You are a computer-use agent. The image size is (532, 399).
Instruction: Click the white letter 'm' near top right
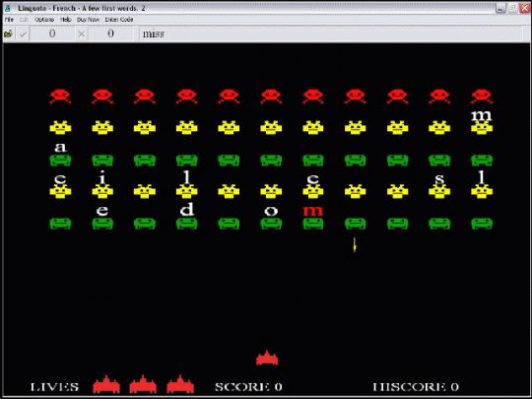click(x=482, y=115)
